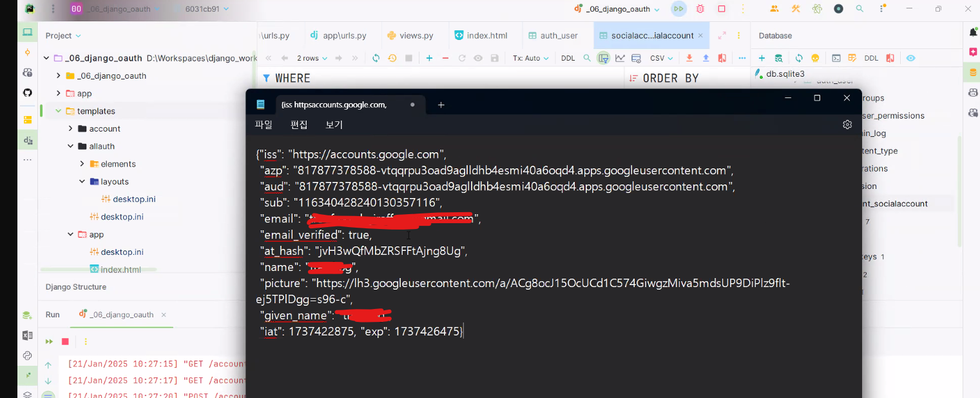Select index.html in project tree
Viewport: 980px width, 398px height.
(115, 270)
